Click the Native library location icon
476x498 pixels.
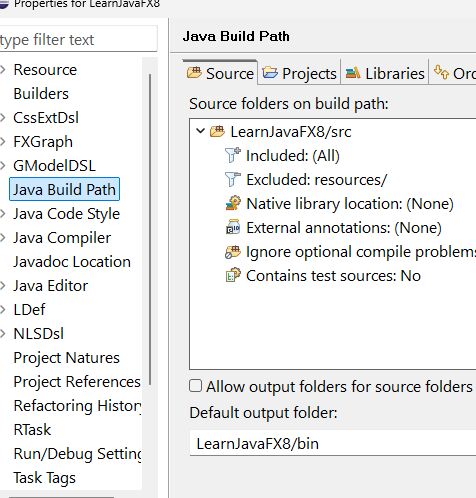[233, 203]
